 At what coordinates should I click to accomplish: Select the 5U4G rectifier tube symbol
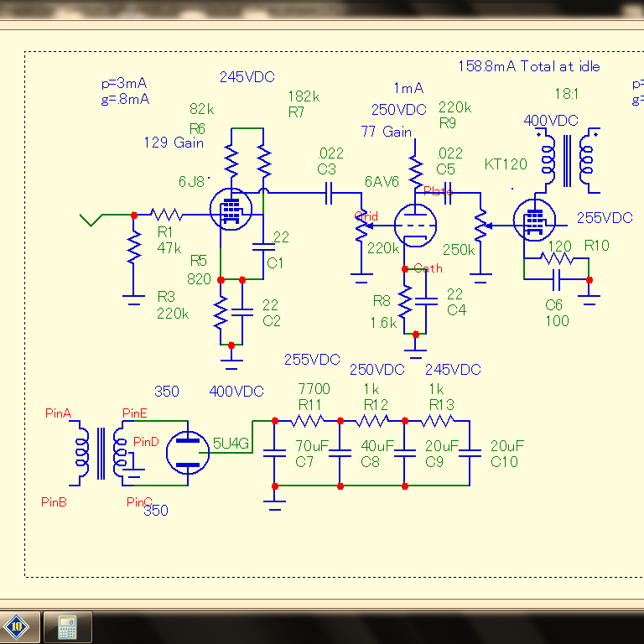[x=188, y=453]
